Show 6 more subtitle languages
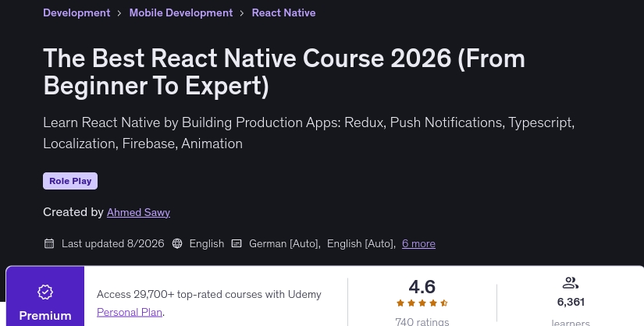The image size is (644, 326). click(x=418, y=243)
